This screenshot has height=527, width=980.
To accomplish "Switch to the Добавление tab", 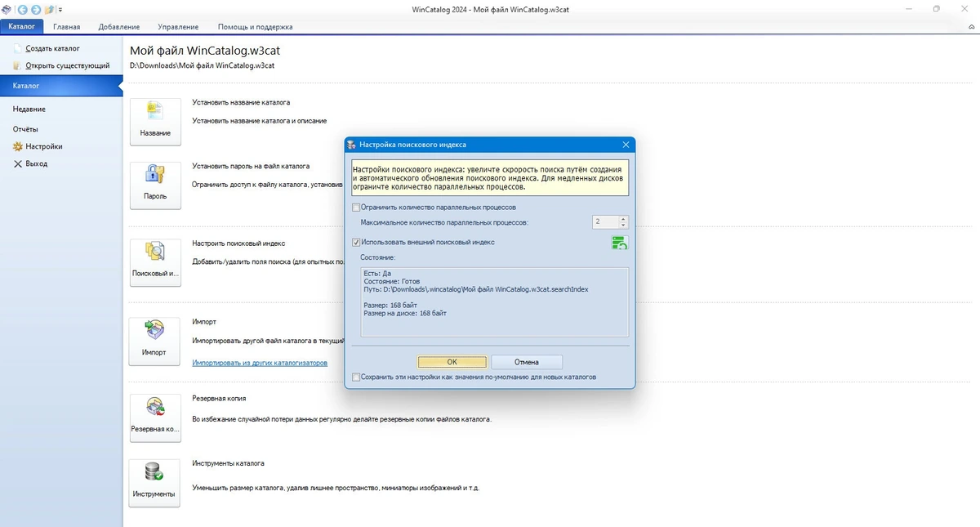I will (119, 26).
